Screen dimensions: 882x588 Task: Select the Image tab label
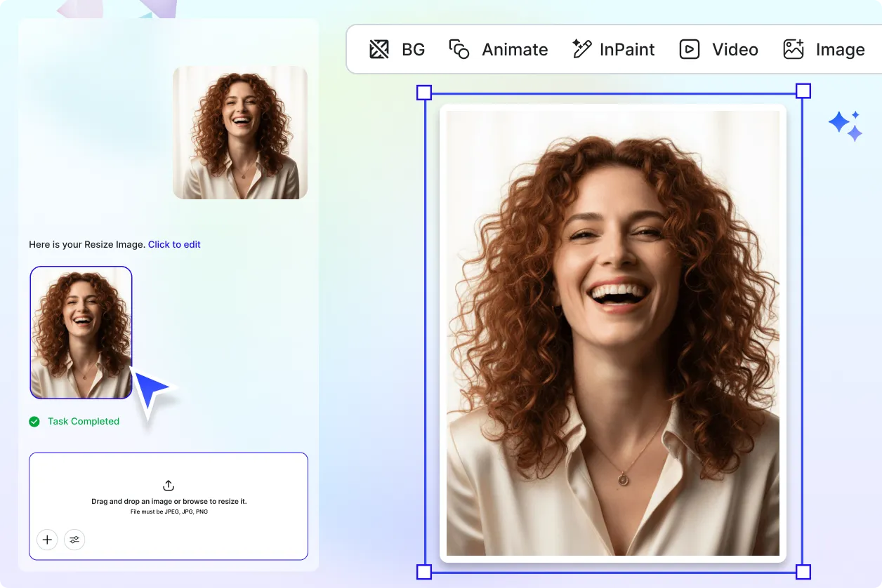point(841,50)
